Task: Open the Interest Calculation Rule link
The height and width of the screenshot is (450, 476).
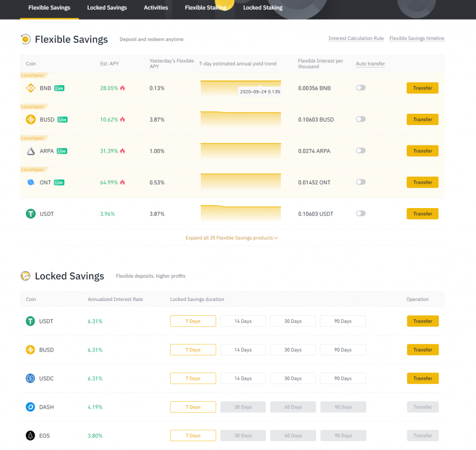Action: coord(356,39)
